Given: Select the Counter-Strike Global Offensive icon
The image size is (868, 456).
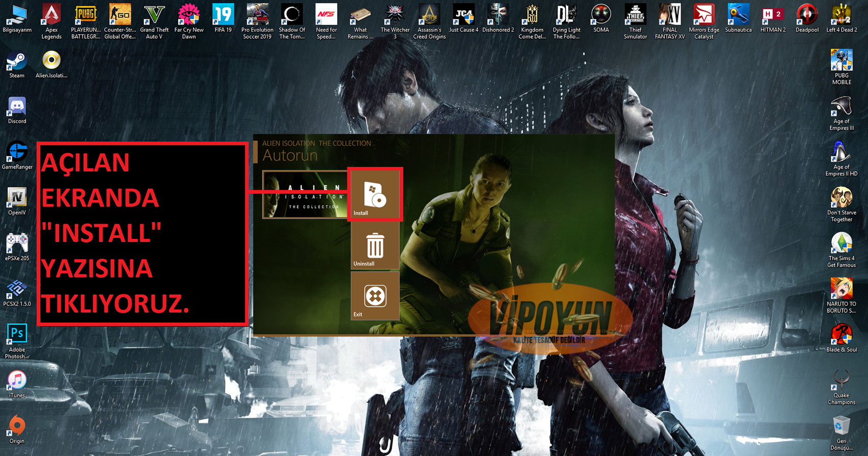Looking at the screenshot, I should (x=120, y=21).
